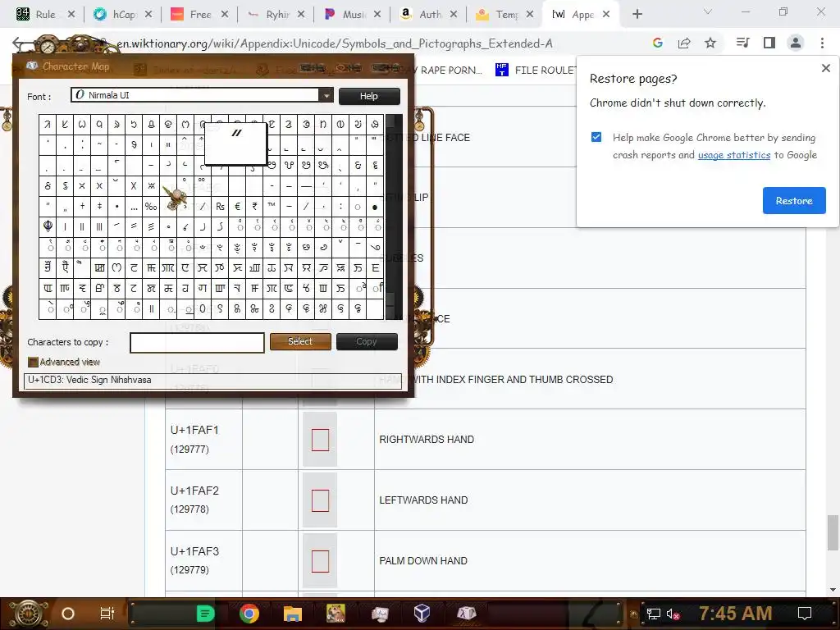Image resolution: width=840 pixels, height=630 pixels.
Task: Close the Wiktionary Appe tab
Action: click(606, 15)
